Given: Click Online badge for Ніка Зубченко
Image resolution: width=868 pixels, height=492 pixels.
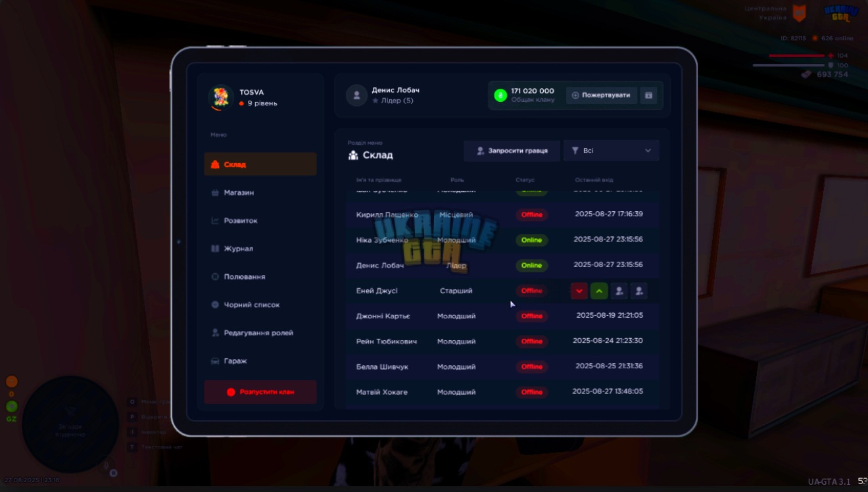Looking at the screenshot, I should (532, 240).
